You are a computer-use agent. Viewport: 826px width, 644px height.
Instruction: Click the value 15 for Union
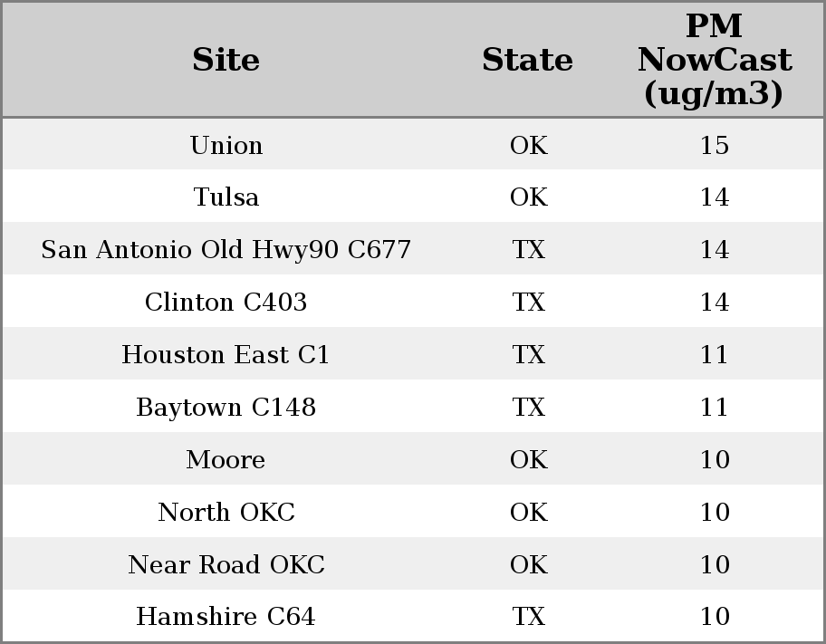715,145
